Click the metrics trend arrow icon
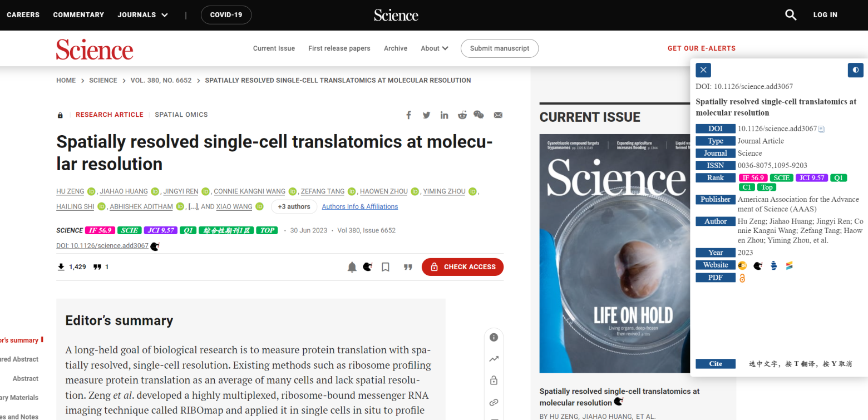 point(494,359)
